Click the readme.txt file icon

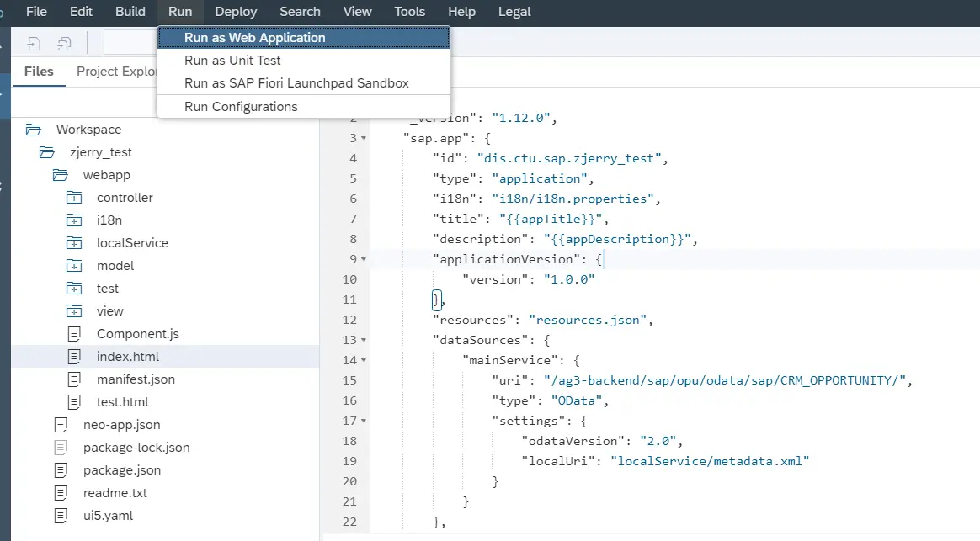tap(61, 493)
